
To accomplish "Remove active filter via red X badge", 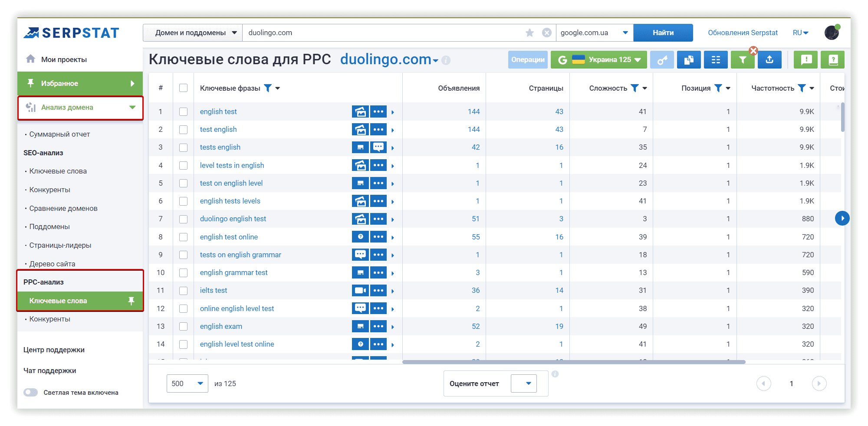I will tap(753, 51).
